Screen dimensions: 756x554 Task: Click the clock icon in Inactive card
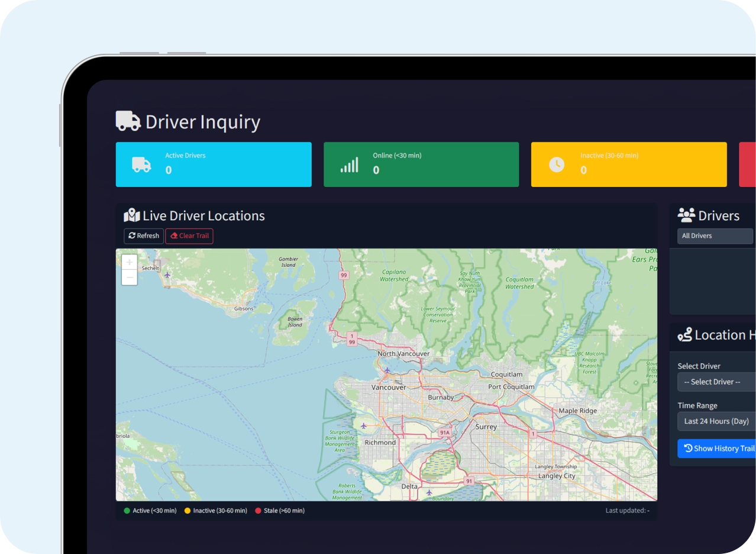coord(557,165)
